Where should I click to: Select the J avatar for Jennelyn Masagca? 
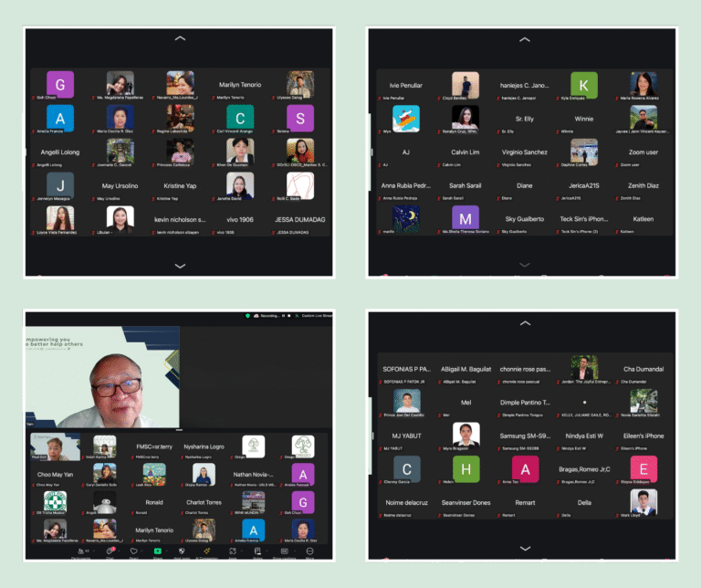click(x=60, y=185)
